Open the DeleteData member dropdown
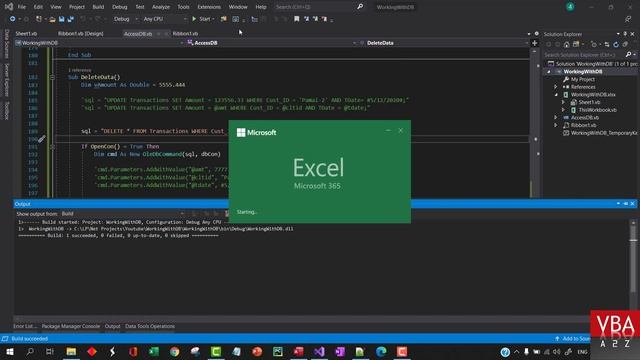This screenshot has height=360, width=640. (443, 43)
